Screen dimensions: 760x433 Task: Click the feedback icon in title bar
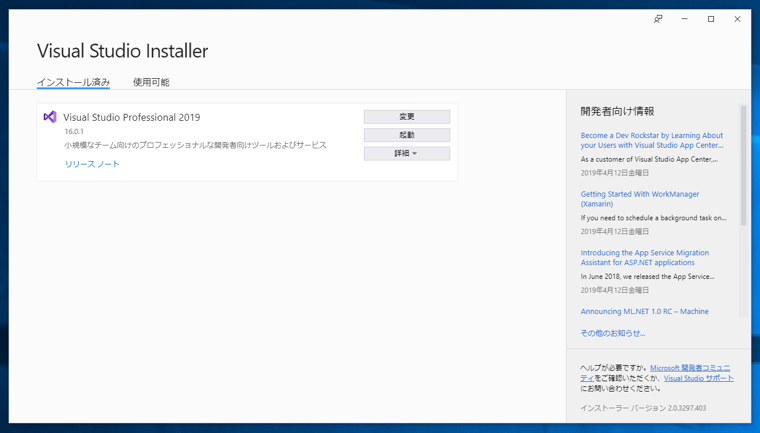658,19
